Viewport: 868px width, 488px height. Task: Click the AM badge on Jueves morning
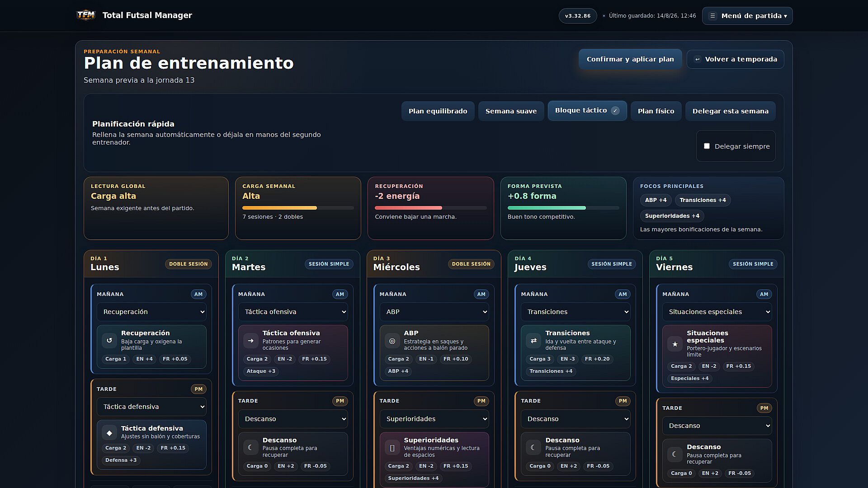[623, 294]
